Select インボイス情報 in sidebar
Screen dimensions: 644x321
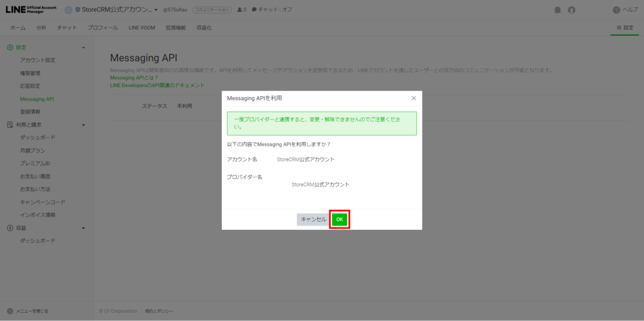[x=37, y=215]
